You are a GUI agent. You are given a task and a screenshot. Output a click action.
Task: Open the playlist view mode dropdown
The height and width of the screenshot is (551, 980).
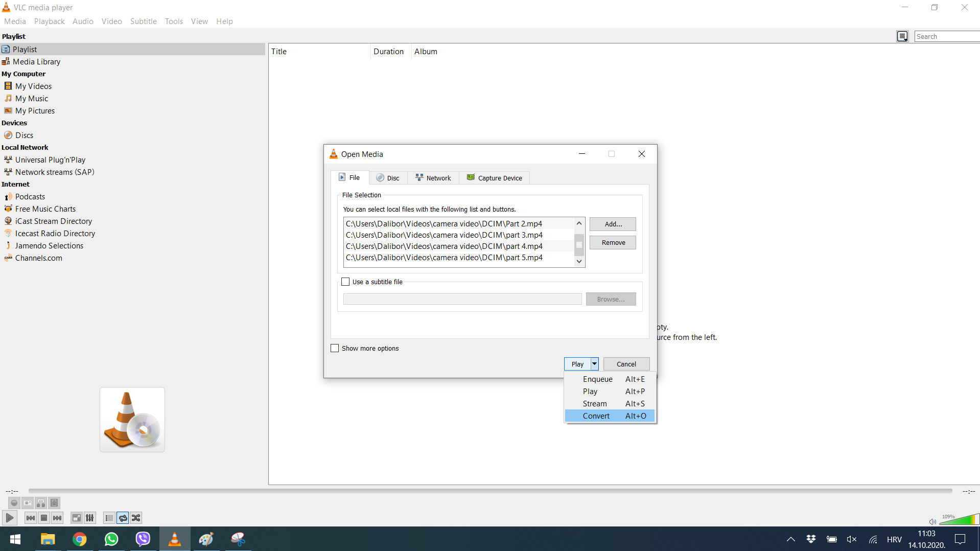tap(902, 36)
